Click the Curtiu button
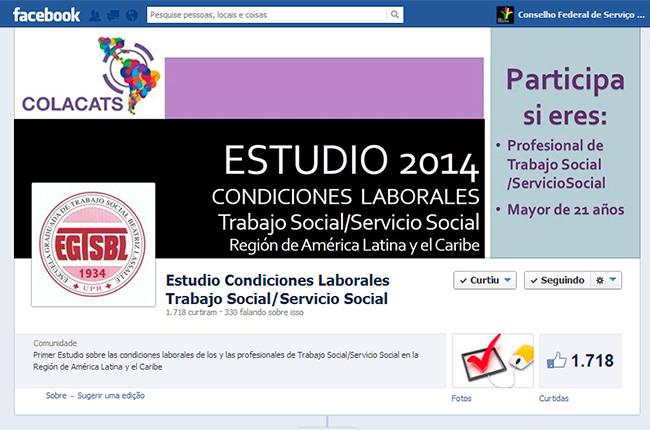This screenshot has height=430, width=650. coord(485,280)
